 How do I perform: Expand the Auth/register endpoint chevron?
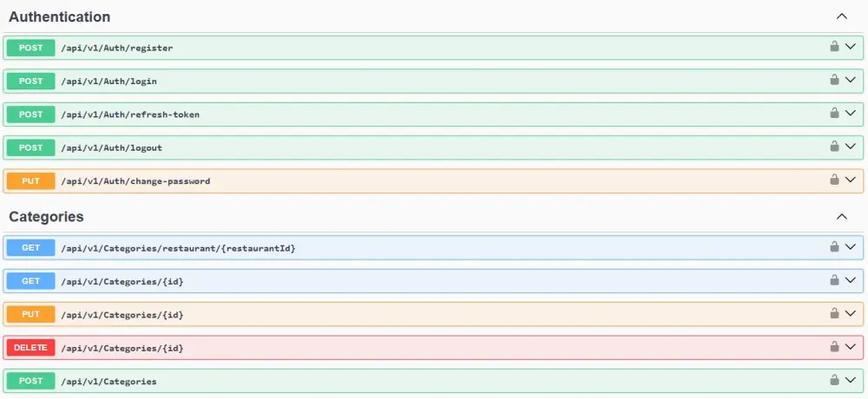851,47
